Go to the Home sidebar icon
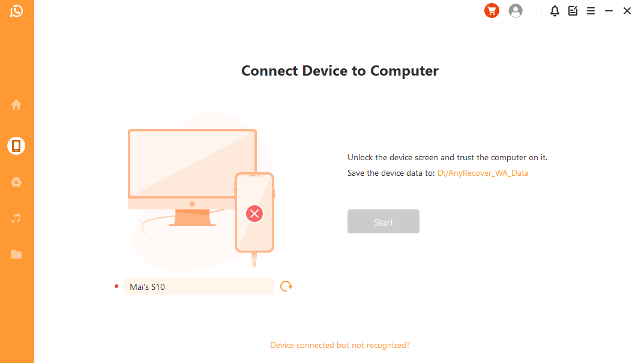 (x=16, y=105)
